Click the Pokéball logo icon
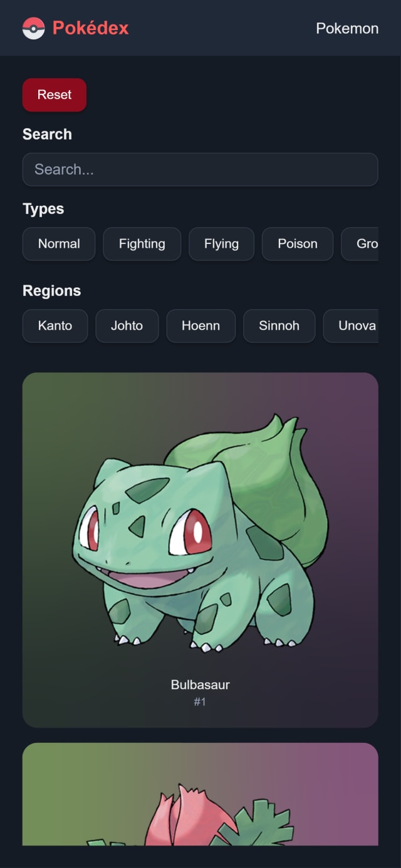Viewport: 401px width, 868px height. (x=34, y=28)
